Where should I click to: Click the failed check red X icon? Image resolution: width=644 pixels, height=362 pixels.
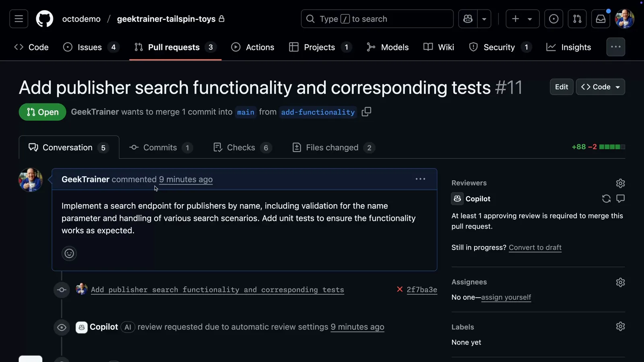click(400, 289)
